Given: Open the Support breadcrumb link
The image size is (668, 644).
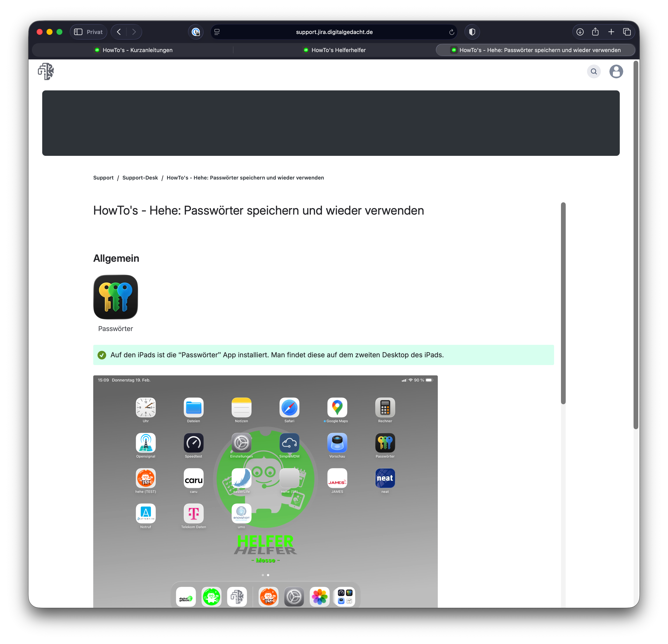Looking at the screenshot, I should pos(103,178).
